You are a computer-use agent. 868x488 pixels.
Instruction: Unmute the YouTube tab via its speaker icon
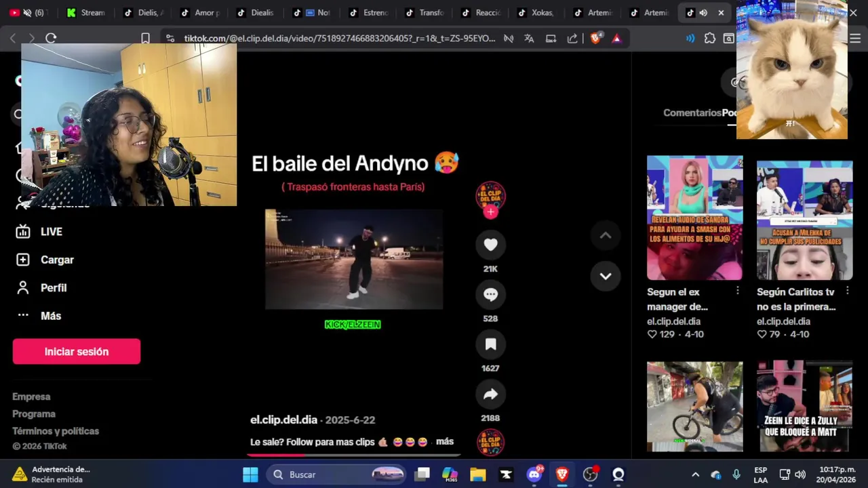click(28, 13)
